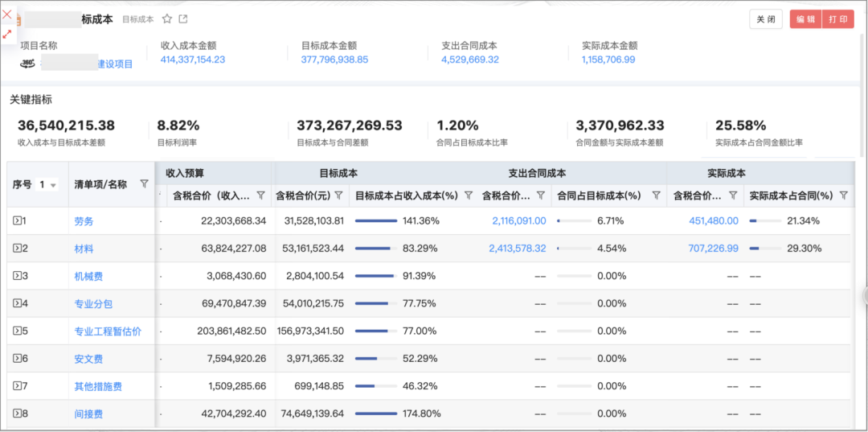
Task: Click filter icon on 清单项/名称 column
Action: pyautogui.click(x=144, y=184)
